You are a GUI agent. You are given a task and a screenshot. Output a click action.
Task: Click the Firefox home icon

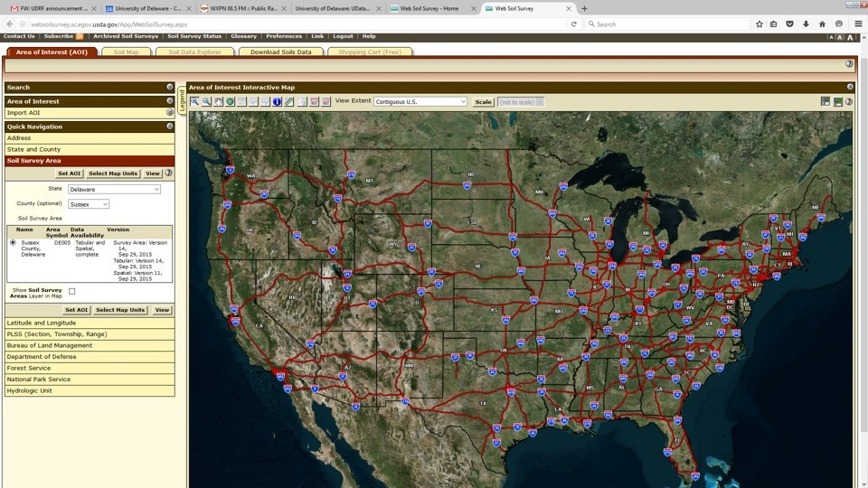pos(822,24)
